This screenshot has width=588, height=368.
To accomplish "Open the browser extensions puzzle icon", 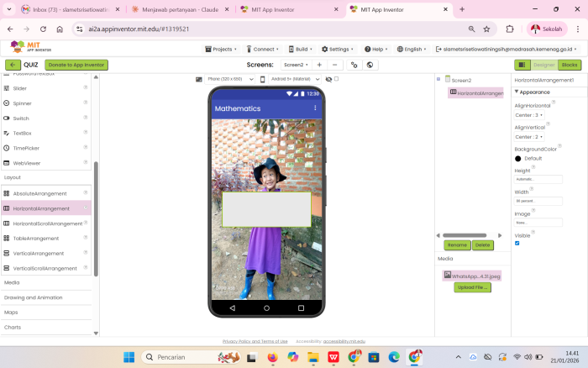I will (510, 29).
